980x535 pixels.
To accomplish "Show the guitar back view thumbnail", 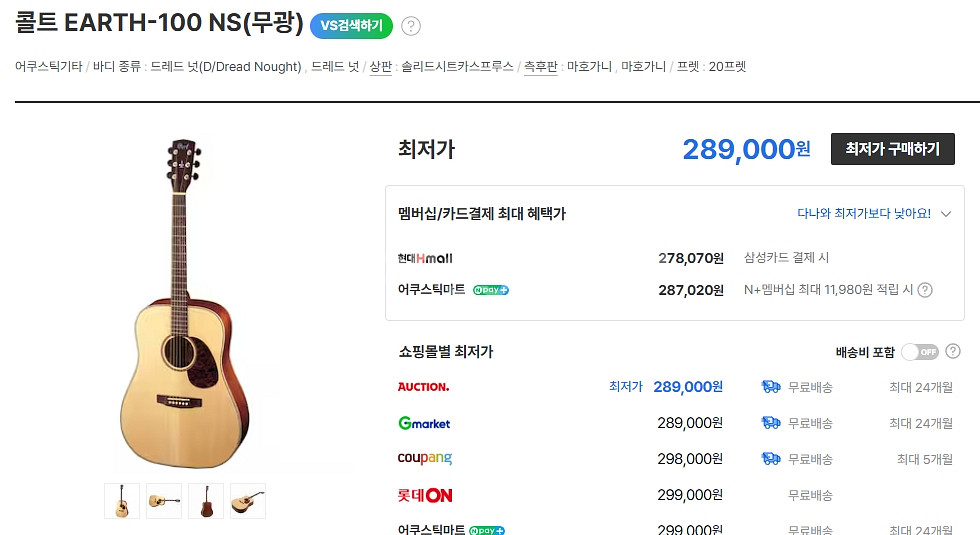I will [x=206, y=501].
